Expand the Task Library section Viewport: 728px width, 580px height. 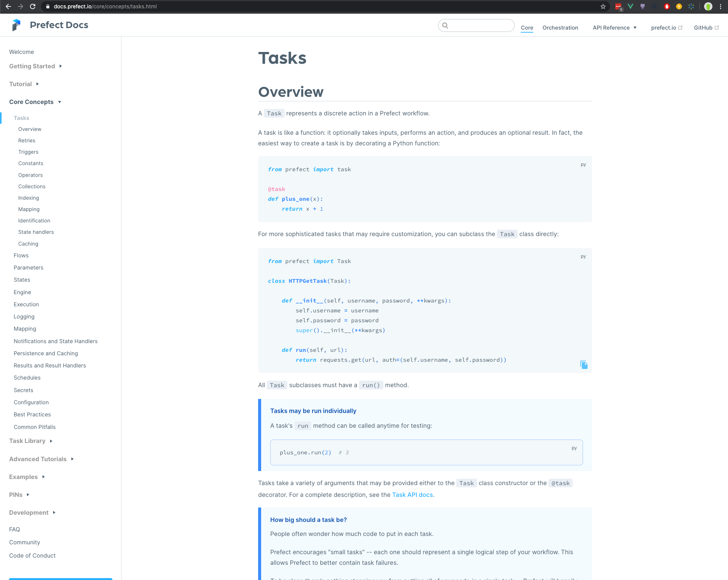[31, 441]
